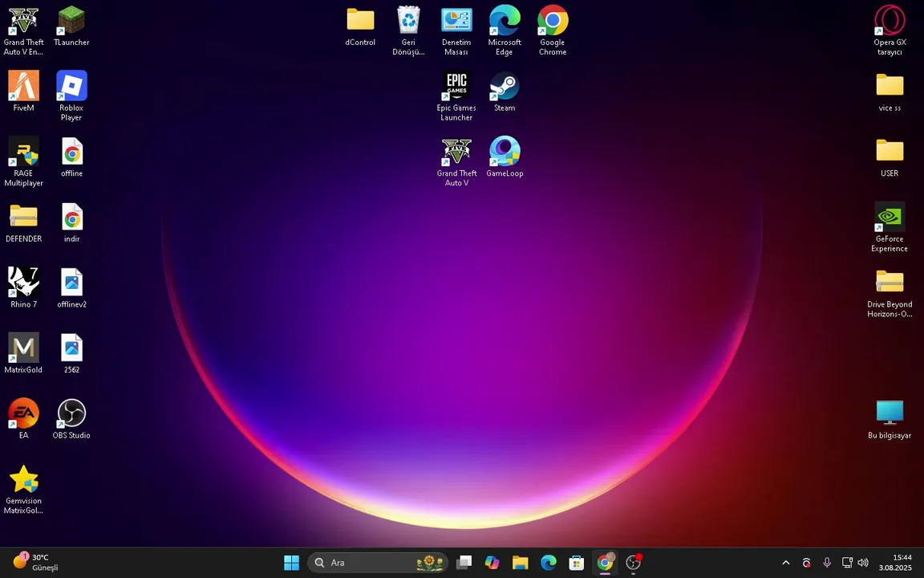Select the offlinev2 image file
Screen dimensions: 924x578
(72, 288)
